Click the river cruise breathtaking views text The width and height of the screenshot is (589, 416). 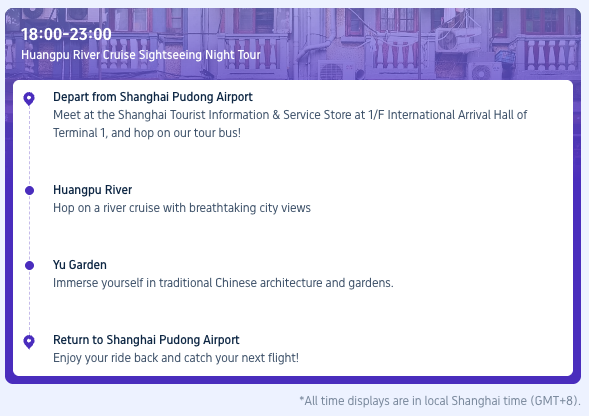coord(182,208)
